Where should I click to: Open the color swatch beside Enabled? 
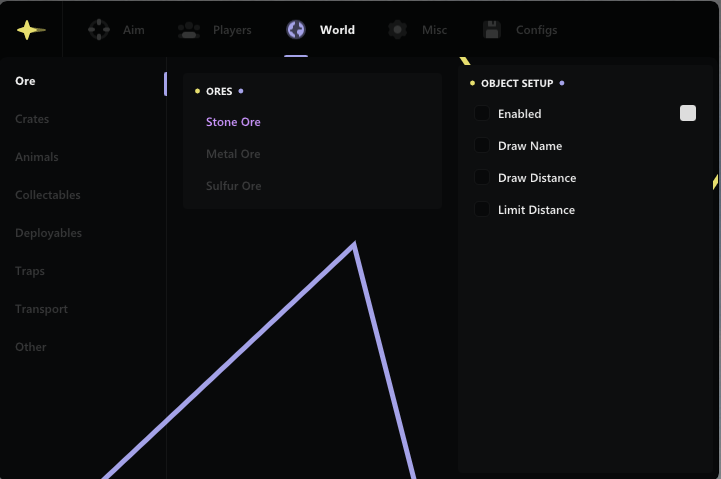pos(688,113)
